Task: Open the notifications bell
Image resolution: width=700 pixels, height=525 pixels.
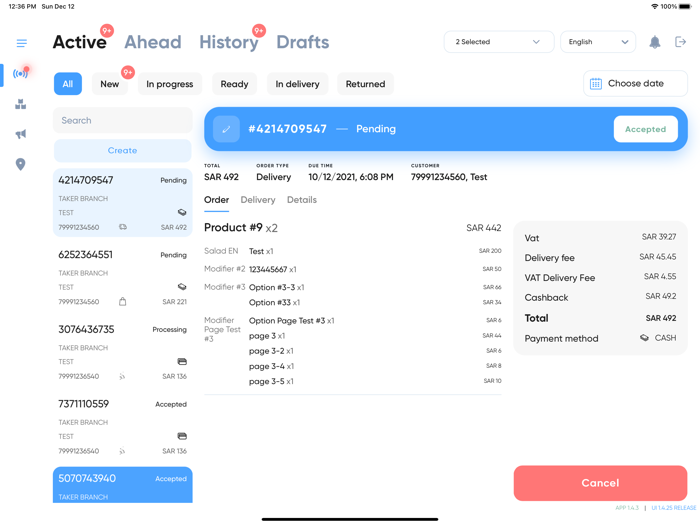Action: [x=654, y=42]
